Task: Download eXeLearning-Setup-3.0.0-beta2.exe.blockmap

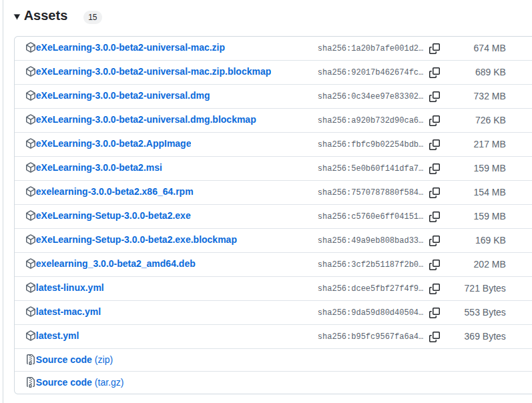Action: (x=136, y=240)
